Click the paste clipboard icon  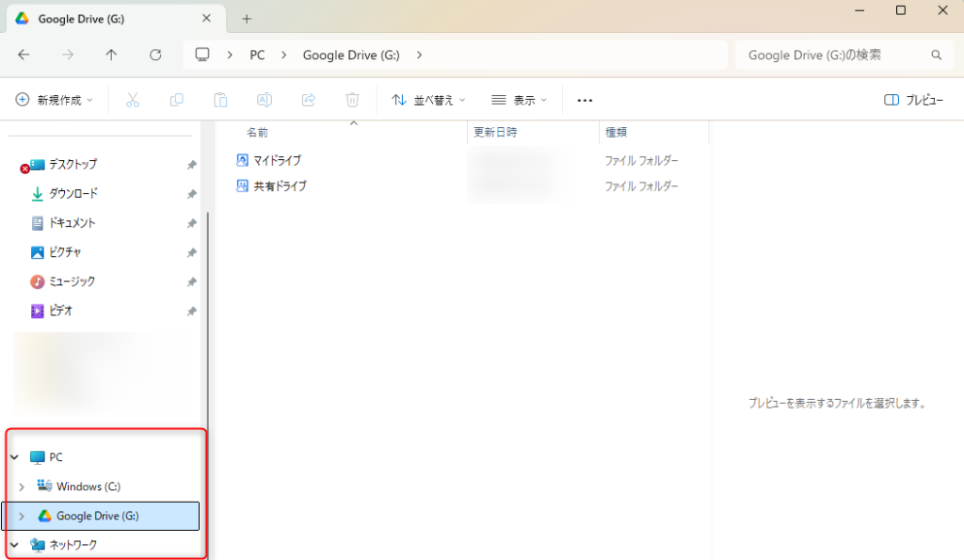(220, 100)
